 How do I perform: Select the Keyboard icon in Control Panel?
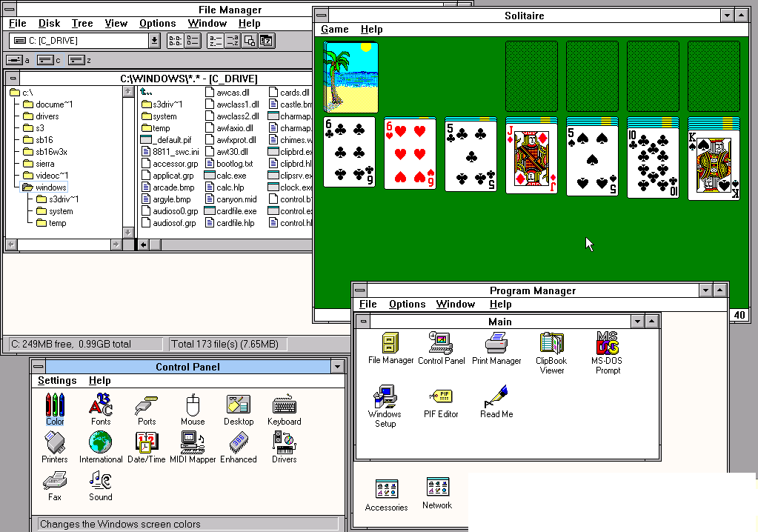(285, 410)
